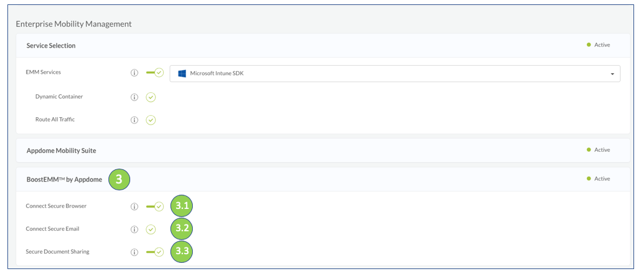The width and height of the screenshot is (644, 279).
Task: Open the Microsoft Intune SDK dropdown
Action: coord(394,74)
